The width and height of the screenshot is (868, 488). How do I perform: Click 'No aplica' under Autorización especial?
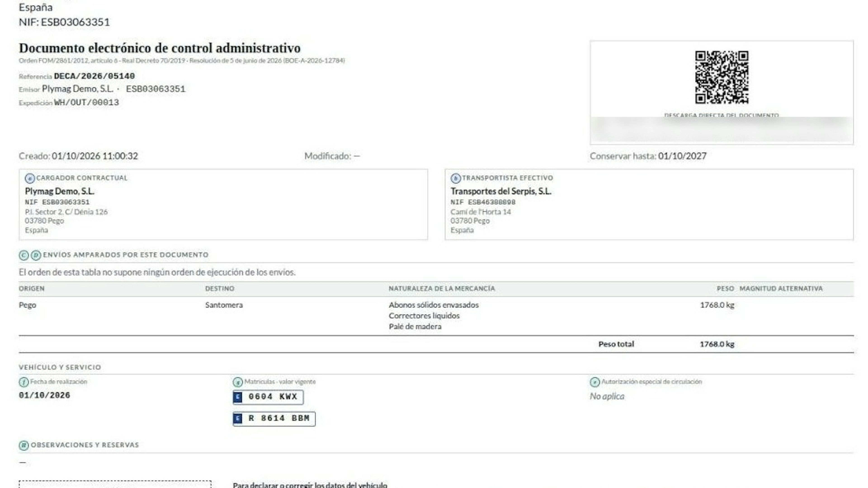[607, 396]
